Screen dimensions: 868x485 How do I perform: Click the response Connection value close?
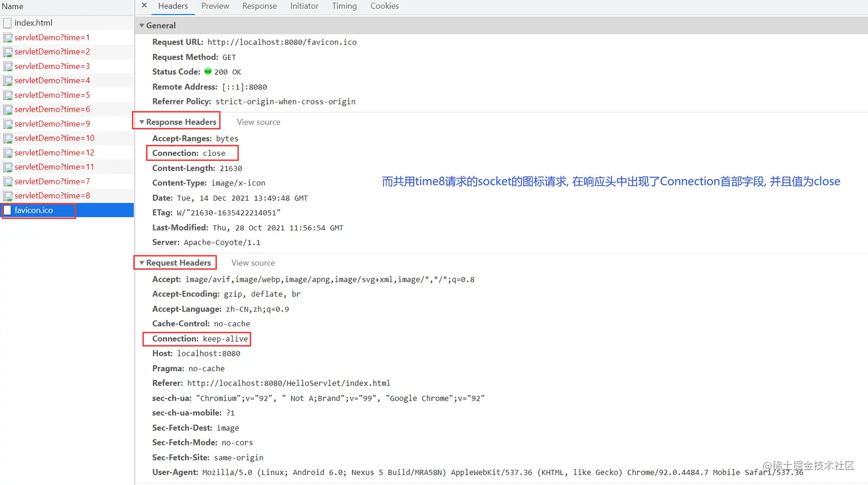pyautogui.click(x=214, y=153)
